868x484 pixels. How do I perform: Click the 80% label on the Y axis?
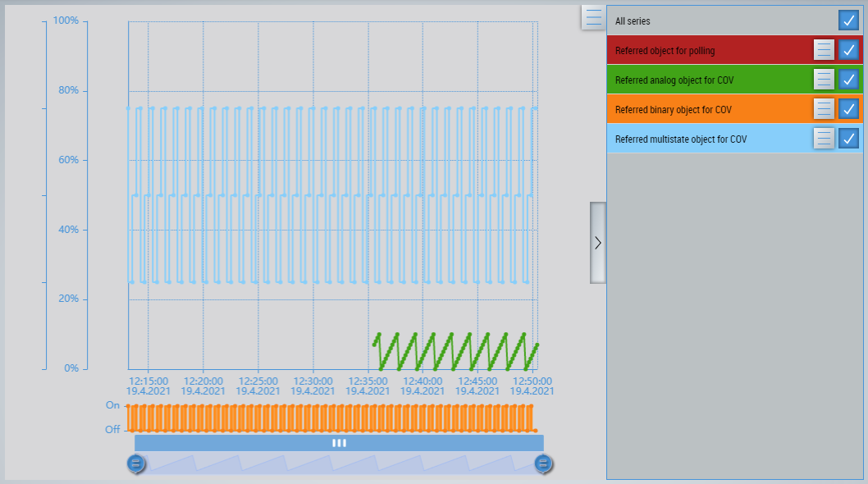[x=69, y=90]
